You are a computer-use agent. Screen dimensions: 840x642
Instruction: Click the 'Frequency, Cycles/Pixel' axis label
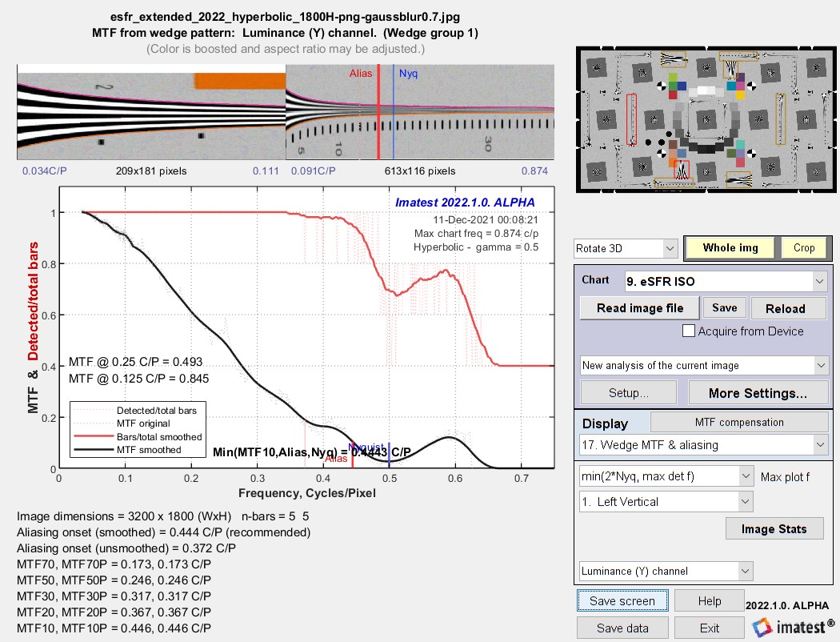[x=307, y=493]
